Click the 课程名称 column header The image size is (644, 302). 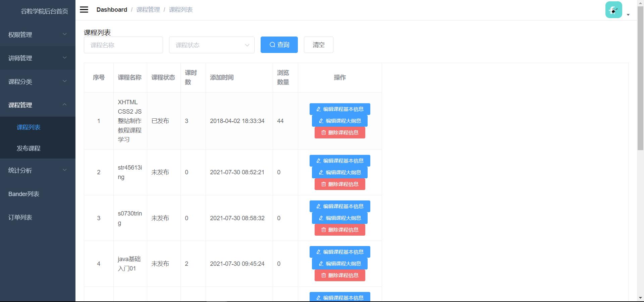pos(129,77)
